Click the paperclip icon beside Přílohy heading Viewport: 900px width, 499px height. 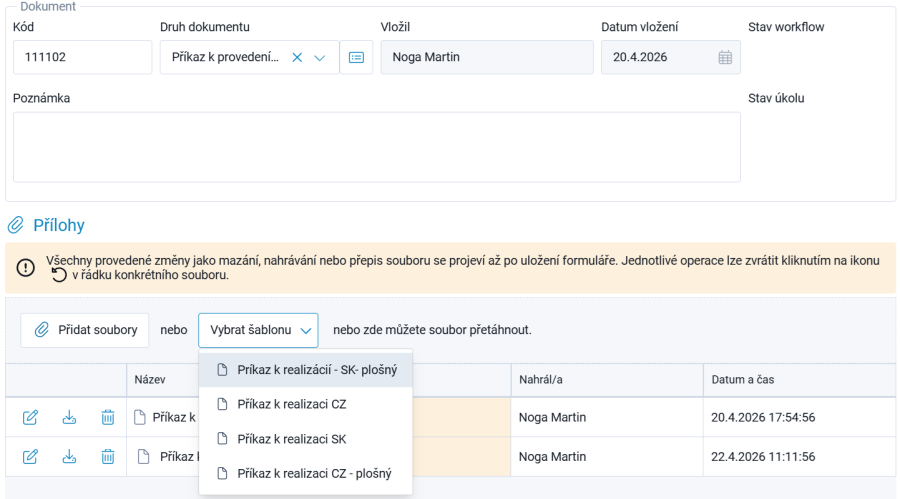pyautogui.click(x=15, y=225)
